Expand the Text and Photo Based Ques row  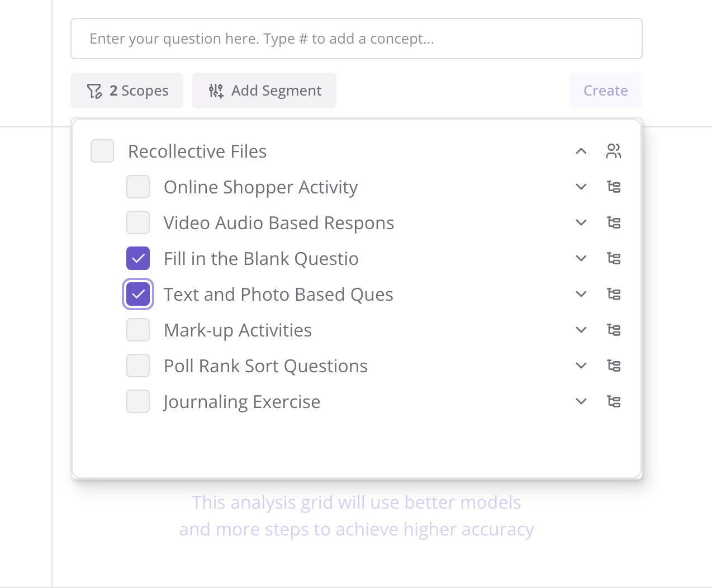(x=581, y=294)
